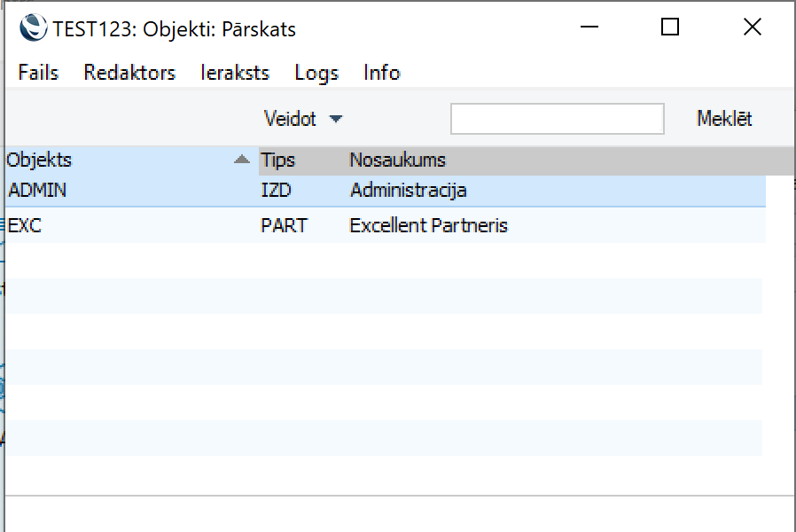The width and height of the screenshot is (796, 532).
Task: Click the PART type cell
Action: coord(284,226)
